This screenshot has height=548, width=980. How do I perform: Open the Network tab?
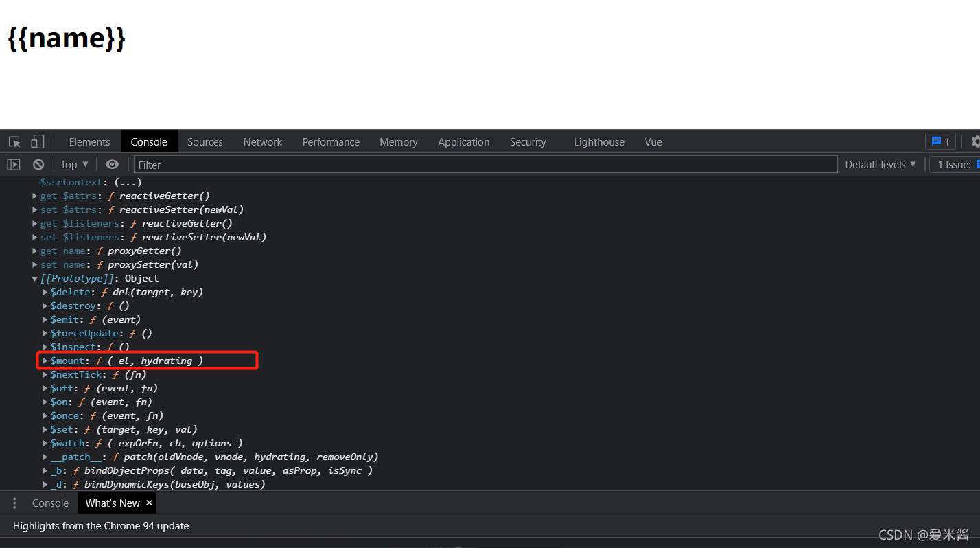pos(263,142)
